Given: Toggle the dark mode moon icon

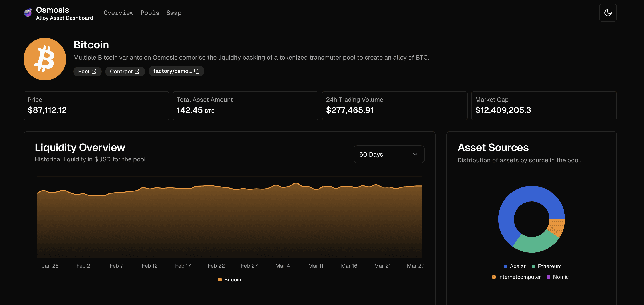Looking at the screenshot, I should (x=608, y=13).
